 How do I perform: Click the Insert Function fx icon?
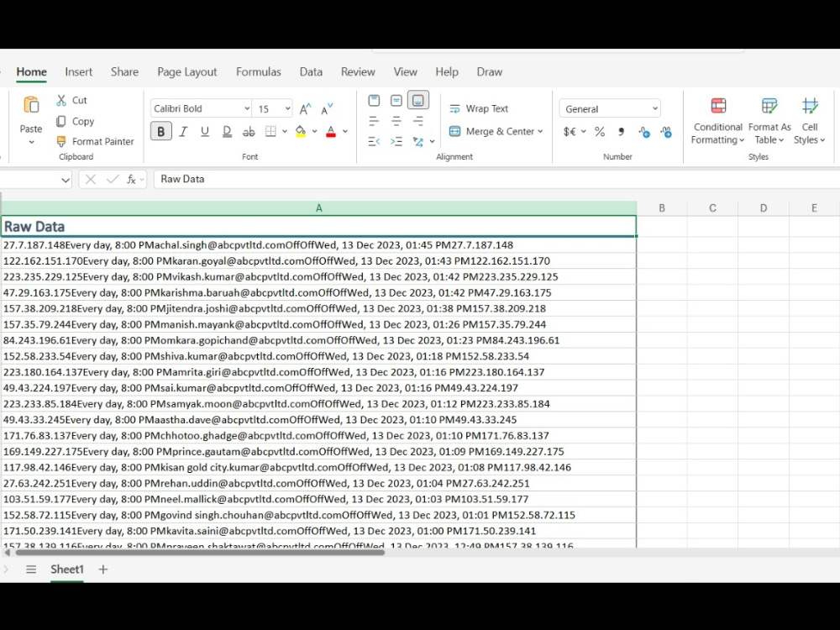coord(131,180)
